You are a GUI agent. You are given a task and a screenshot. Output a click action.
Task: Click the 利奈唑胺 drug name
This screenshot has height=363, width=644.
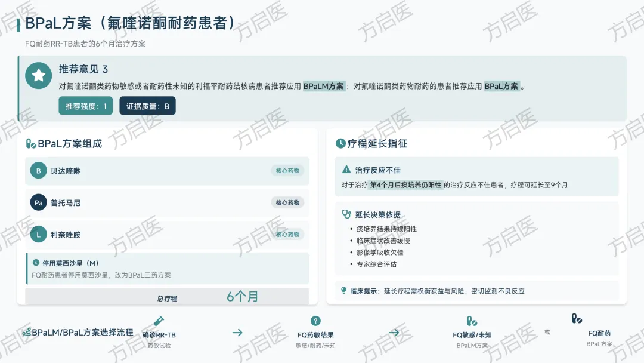[66, 235]
